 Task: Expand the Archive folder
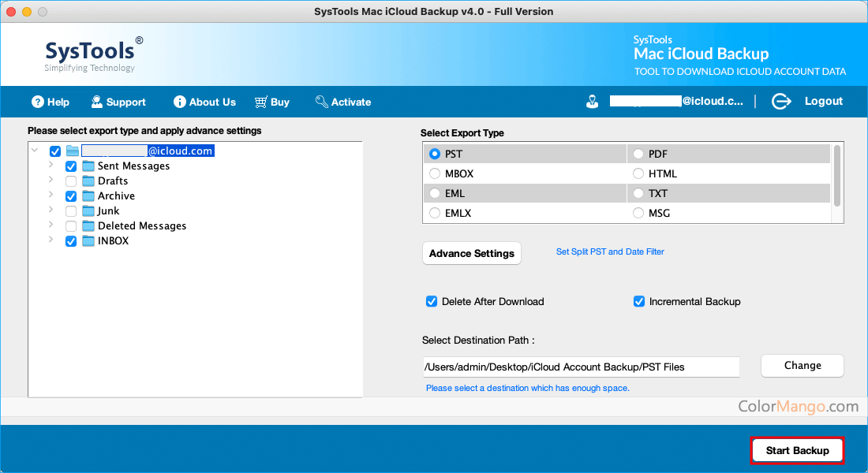point(51,194)
